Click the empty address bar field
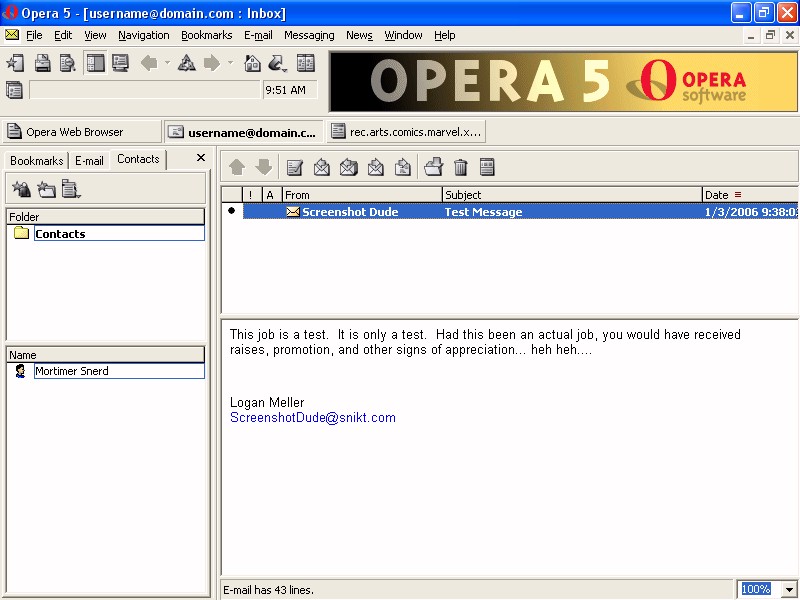800x600 pixels. (145, 90)
